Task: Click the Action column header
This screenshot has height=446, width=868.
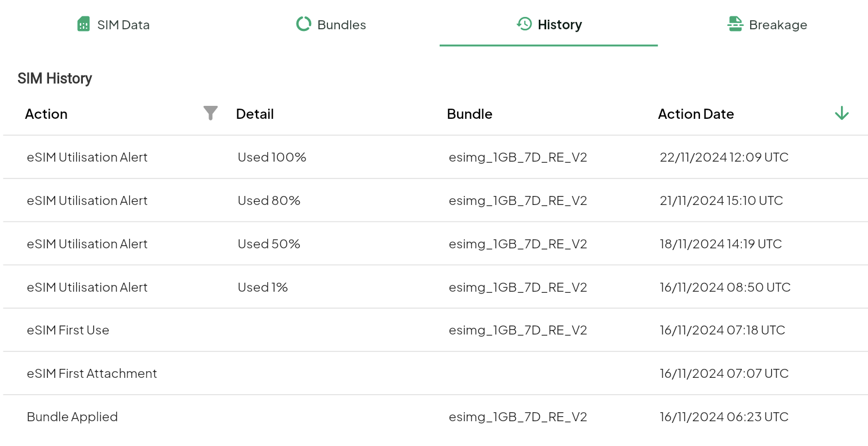Action: coord(46,114)
